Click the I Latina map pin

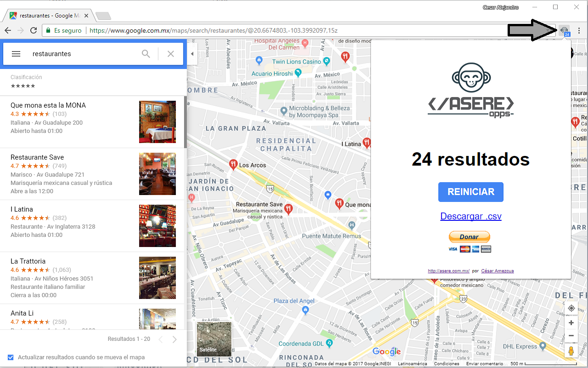(x=367, y=143)
